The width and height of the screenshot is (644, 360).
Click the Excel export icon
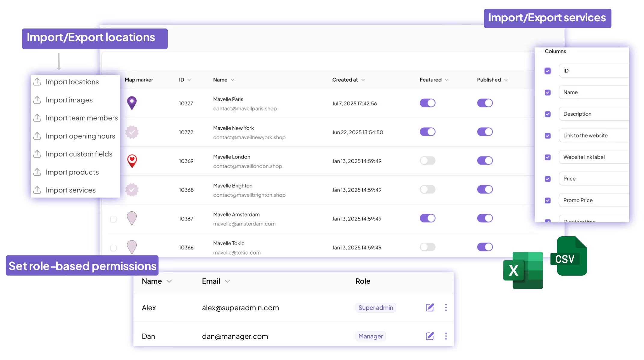pos(523,270)
